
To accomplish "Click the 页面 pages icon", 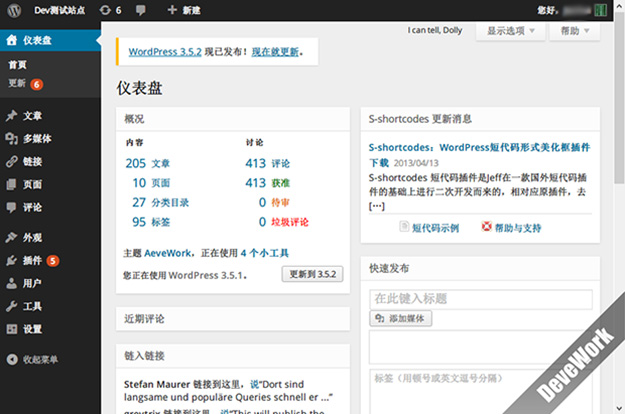I will (x=12, y=184).
